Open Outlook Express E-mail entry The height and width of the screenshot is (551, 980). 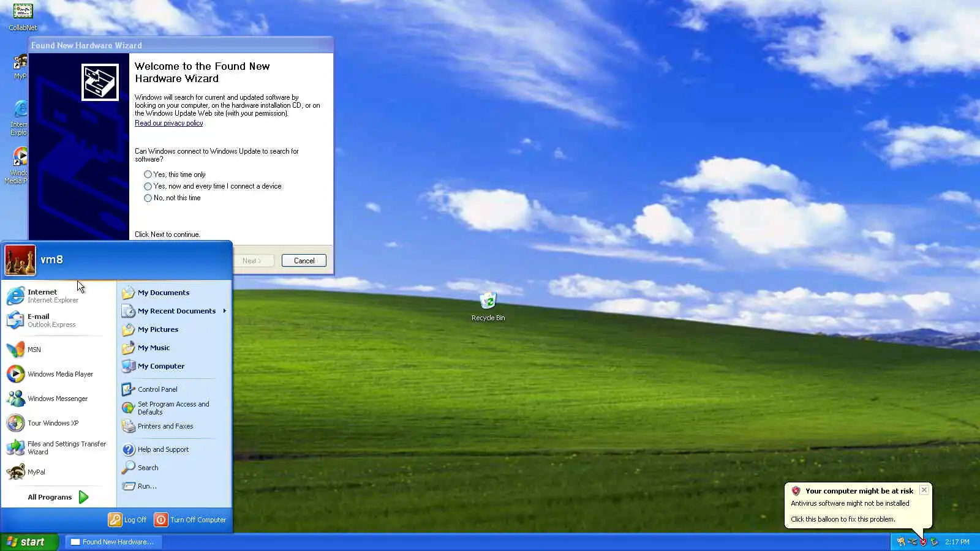pos(58,320)
